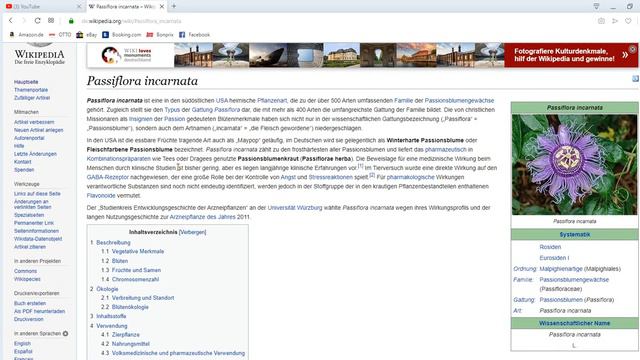Switch to the English language version
This screenshot has width=640, height=360.
point(22,344)
